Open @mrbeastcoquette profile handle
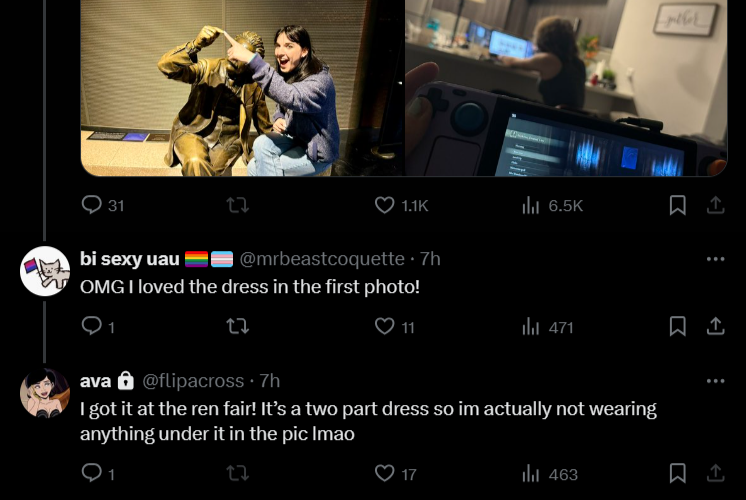Viewport: 746px width, 500px height. click(x=322, y=259)
